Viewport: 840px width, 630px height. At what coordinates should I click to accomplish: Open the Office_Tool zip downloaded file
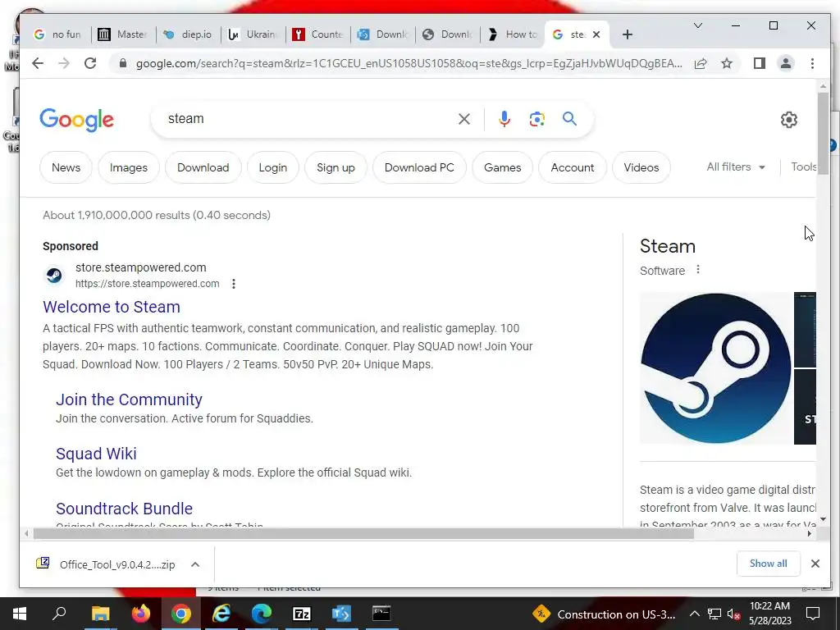coord(106,564)
